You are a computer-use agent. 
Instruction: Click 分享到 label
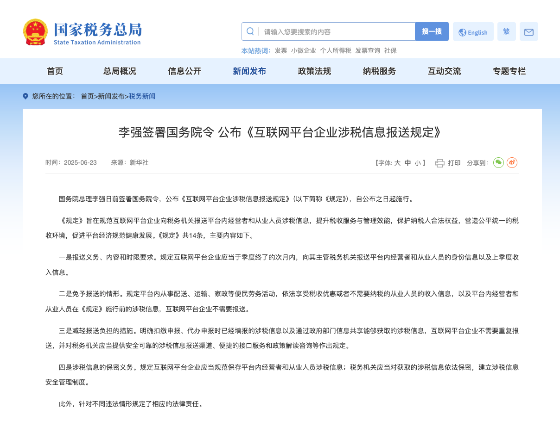point(477,163)
